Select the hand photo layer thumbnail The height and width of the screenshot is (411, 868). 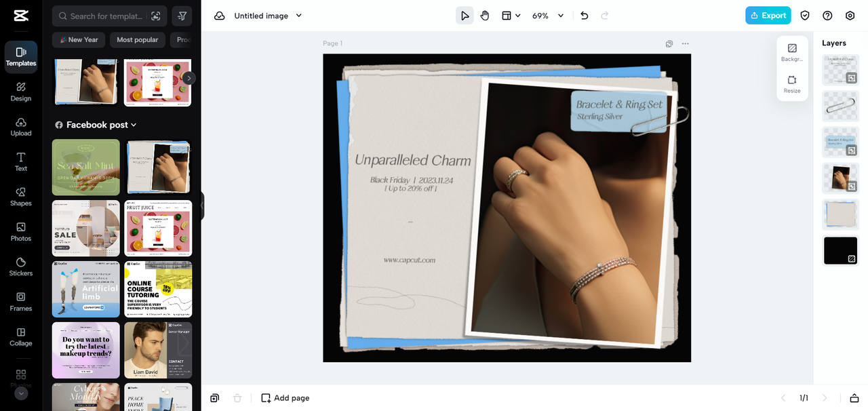840,178
